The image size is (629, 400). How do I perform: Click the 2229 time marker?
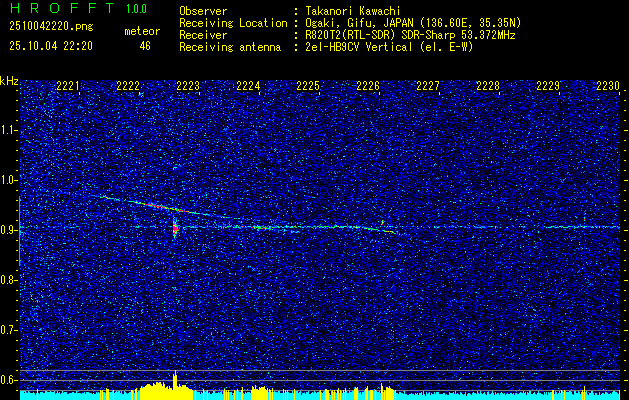point(548,86)
